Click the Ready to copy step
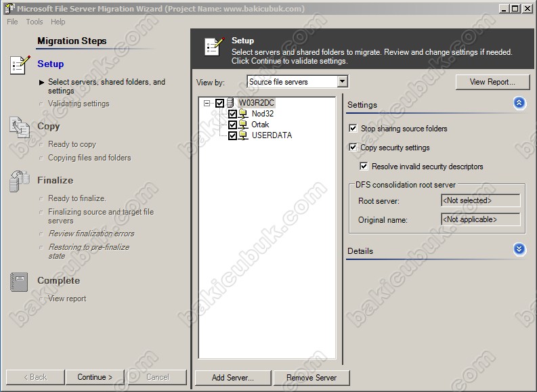This screenshot has height=392, width=537. click(x=72, y=144)
